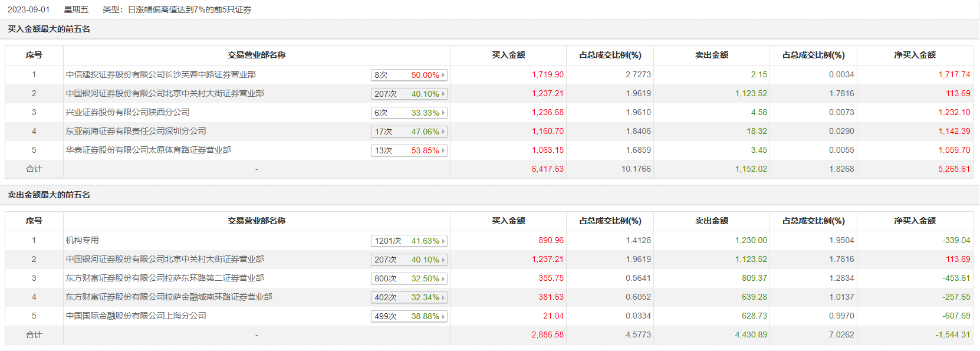Select 东亚前海证券深圳分公司 branch name

(x=136, y=132)
